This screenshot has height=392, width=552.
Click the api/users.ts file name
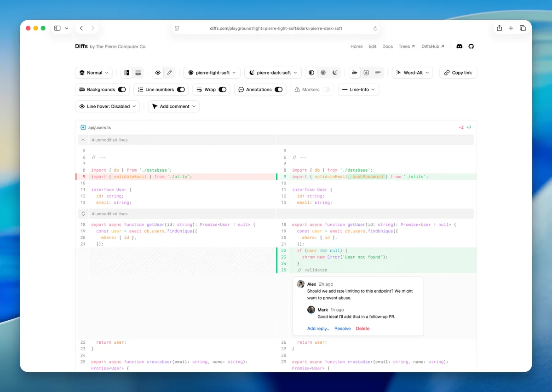click(99, 127)
